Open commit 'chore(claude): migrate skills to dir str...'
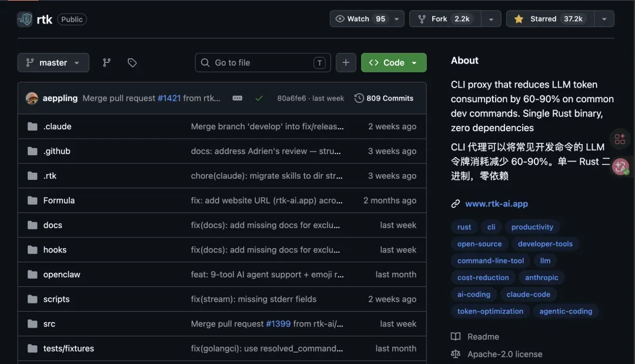 pos(266,176)
